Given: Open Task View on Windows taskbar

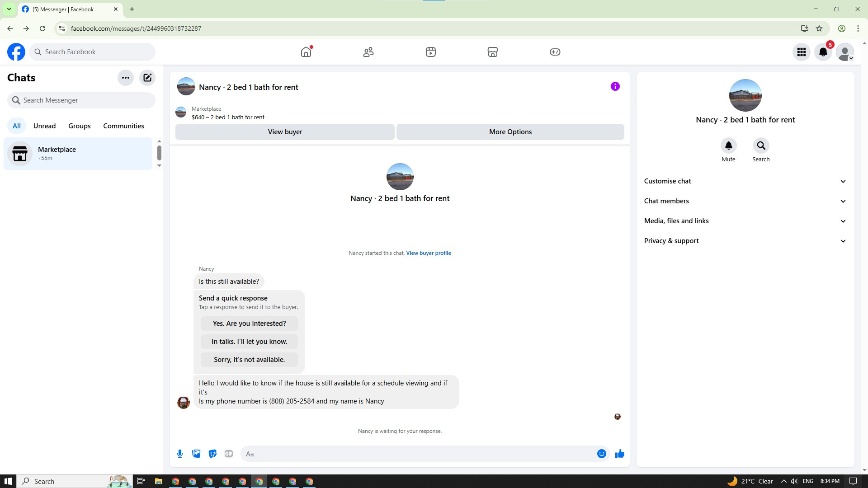Looking at the screenshot, I should point(141,481).
